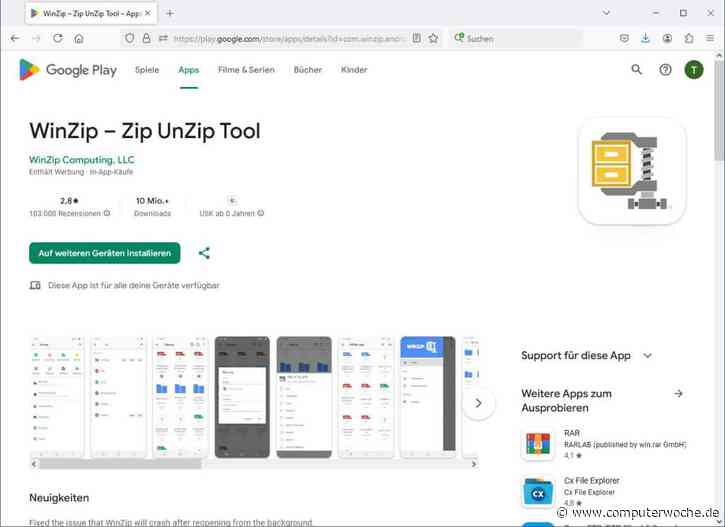This screenshot has height=527, width=725.
Task: Reload the page in browser
Action: click(x=57, y=38)
